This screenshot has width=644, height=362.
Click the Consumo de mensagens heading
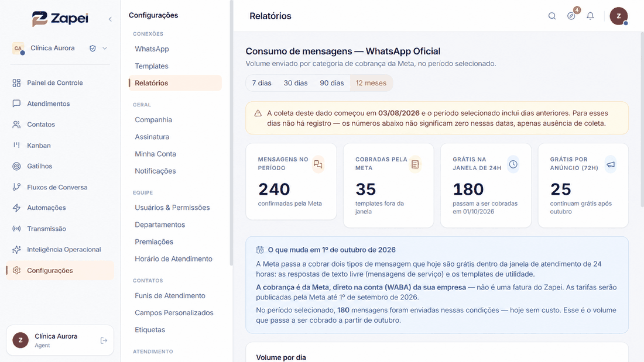(343, 51)
